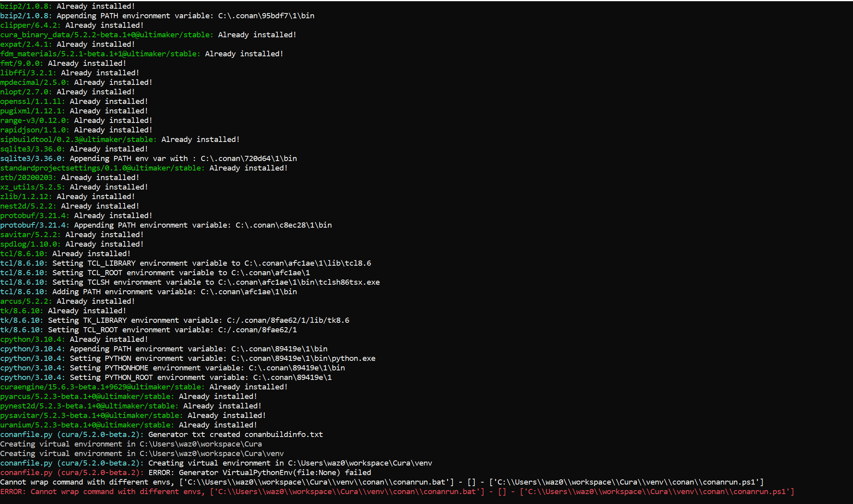
Task: Select the openssl/1.1.1l package text
Action: coord(33,101)
